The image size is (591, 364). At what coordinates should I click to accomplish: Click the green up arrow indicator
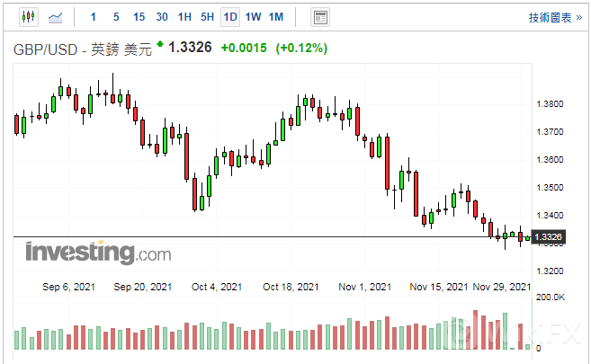click(x=160, y=43)
